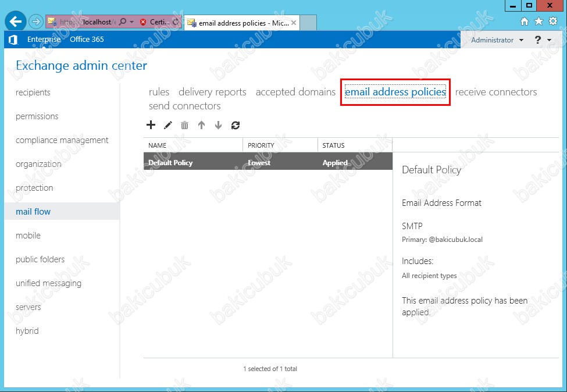The width and height of the screenshot is (567, 392).
Task: Open compliance management section
Action: (62, 140)
